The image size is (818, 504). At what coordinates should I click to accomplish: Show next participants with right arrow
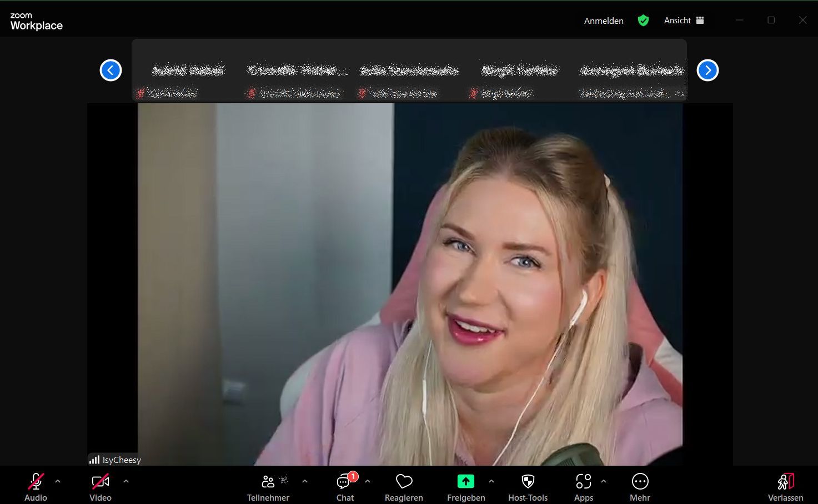click(x=707, y=70)
